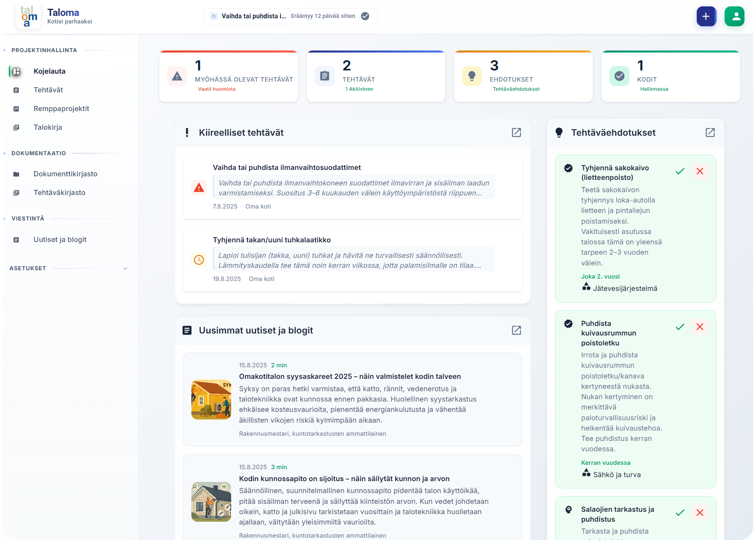Viewport: 756px width, 544px height.
Task: Open the Kojelauta dashboard icon
Action: tap(16, 71)
